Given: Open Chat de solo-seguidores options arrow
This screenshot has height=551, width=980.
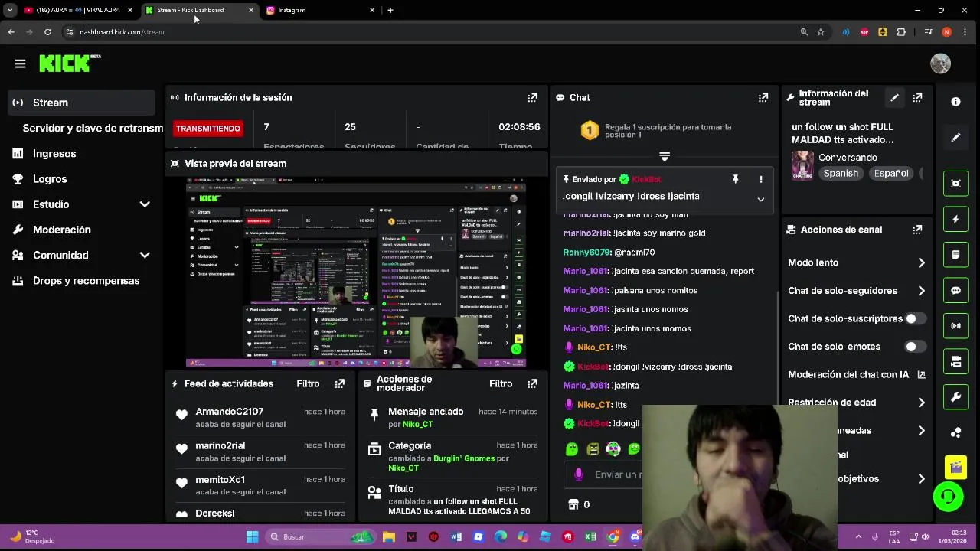Looking at the screenshot, I should (921, 291).
